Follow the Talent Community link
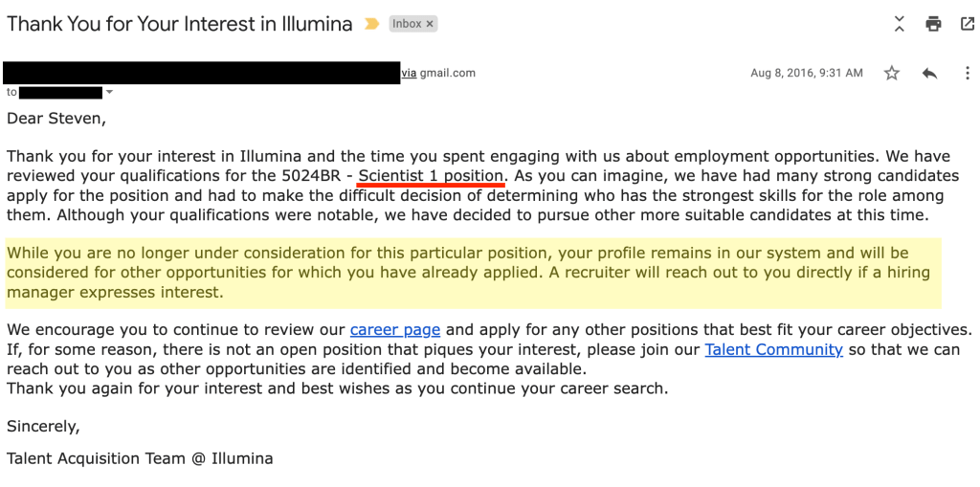Viewport: 980px width, 487px height. (x=773, y=349)
